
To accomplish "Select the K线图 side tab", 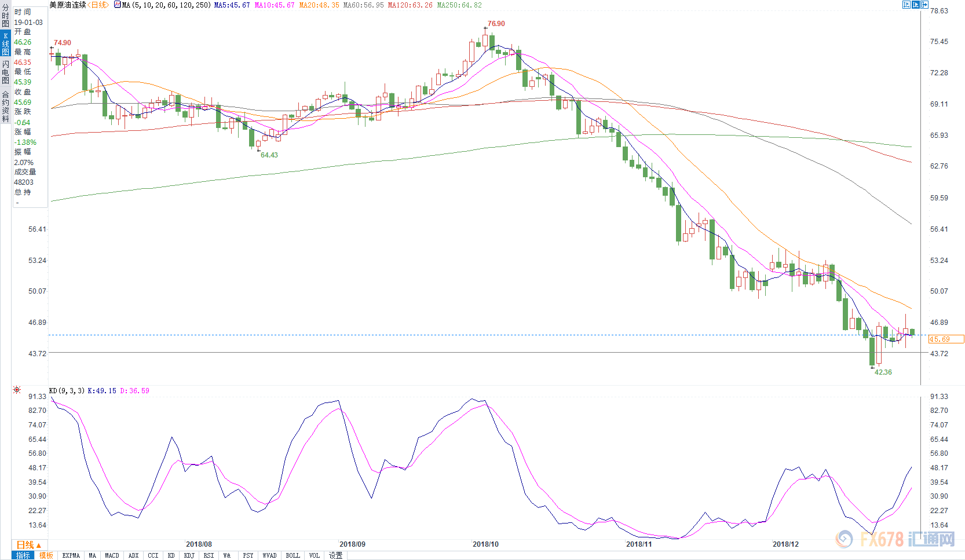I will coord(5,44).
